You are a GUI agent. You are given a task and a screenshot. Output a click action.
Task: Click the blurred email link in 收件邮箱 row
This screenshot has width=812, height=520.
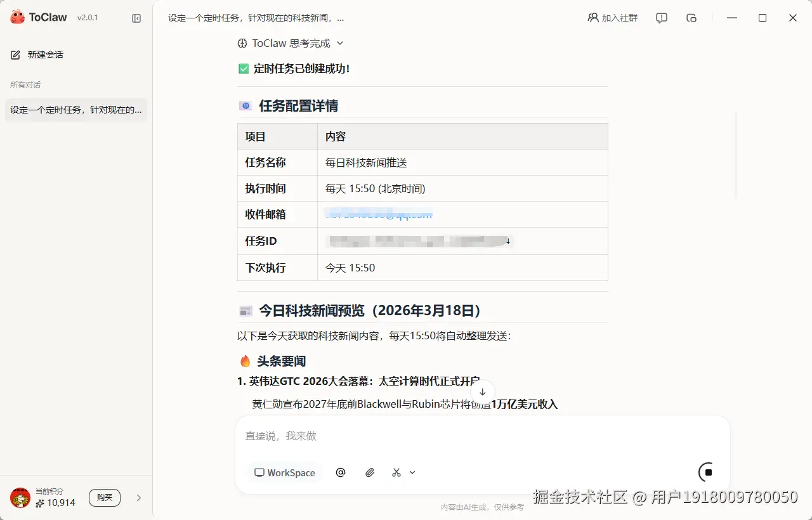[x=379, y=214]
